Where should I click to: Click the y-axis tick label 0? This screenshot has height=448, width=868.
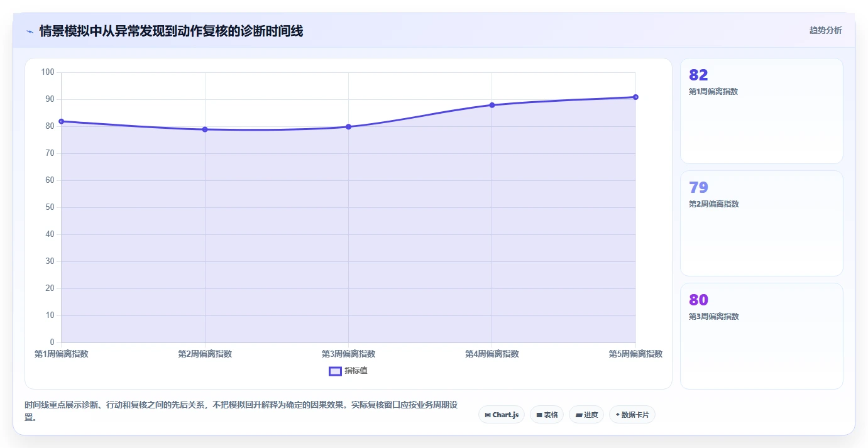(52, 342)
